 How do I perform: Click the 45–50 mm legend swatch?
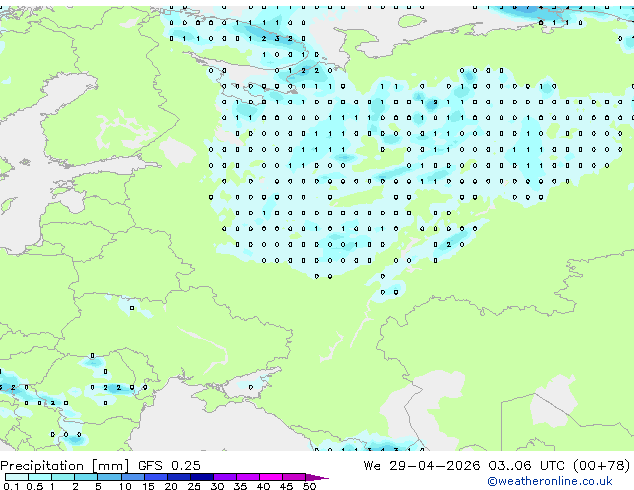pyautogui.click(x=294, y=477)
